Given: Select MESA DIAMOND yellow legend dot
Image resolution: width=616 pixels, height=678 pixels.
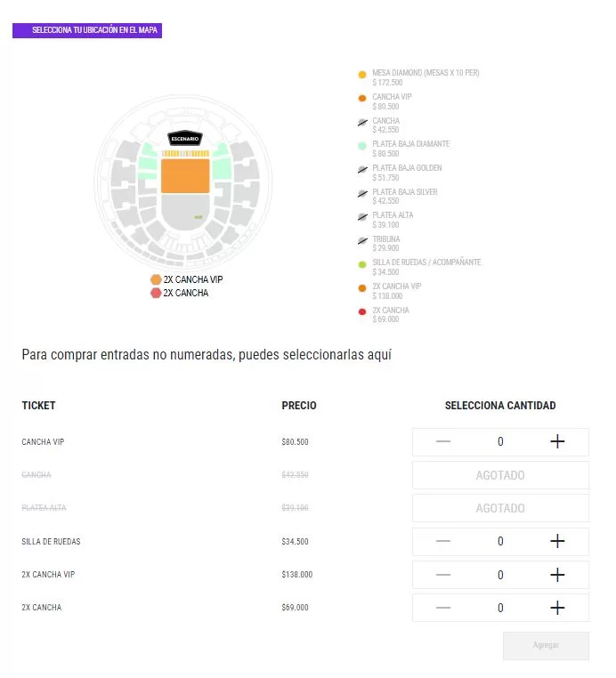Looking at the screenshot, I should [362, 75].
